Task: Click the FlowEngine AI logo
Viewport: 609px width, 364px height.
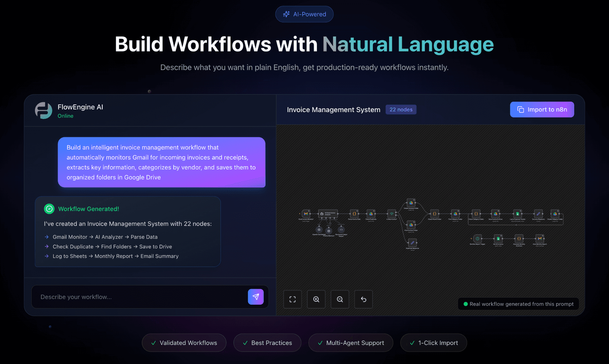Action: coord(44,111)
